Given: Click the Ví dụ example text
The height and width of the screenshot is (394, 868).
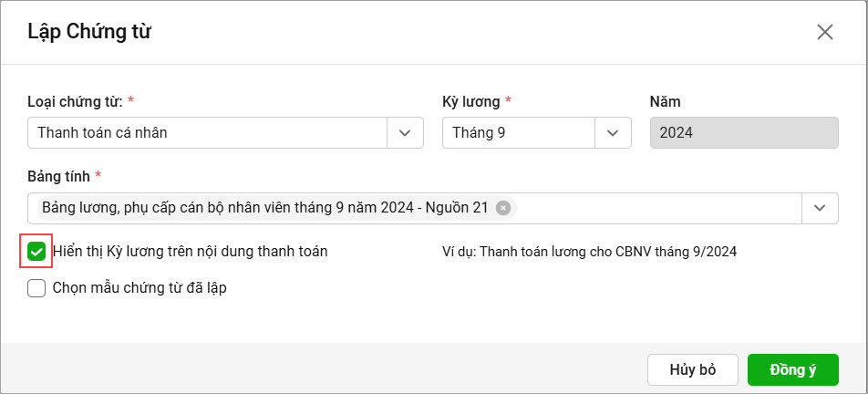Looking at the screenshot, I should [590, 252].
